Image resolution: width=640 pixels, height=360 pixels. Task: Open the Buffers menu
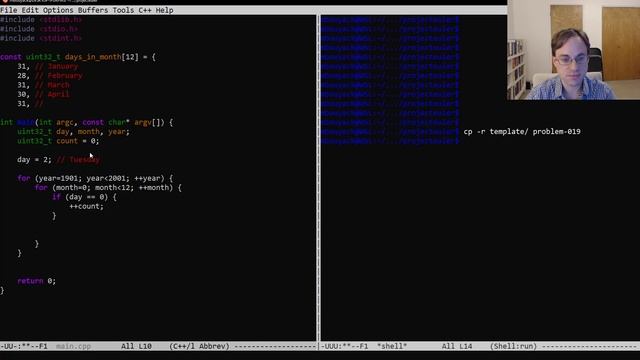pyautogui.click(x=93, y=10)
